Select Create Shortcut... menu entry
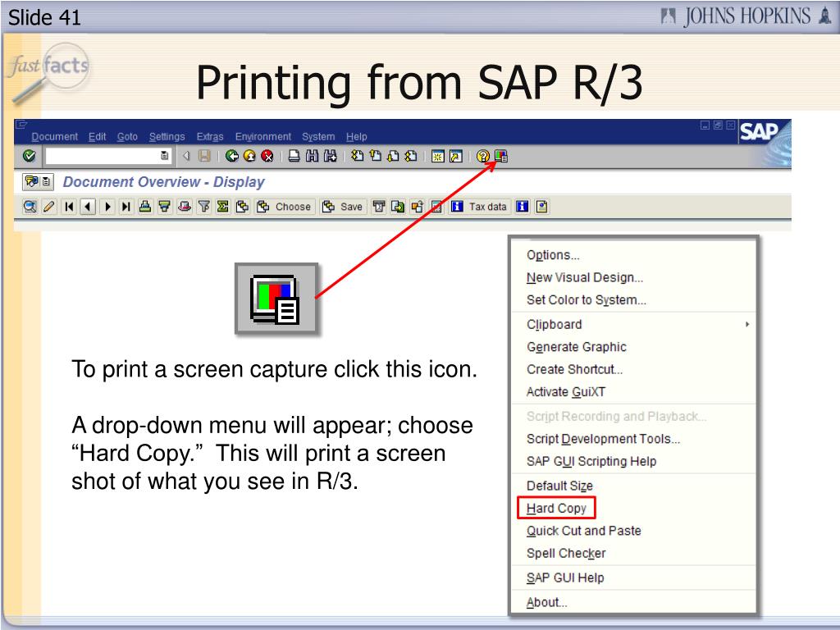The image size is (840, 630). pos(634,369)
